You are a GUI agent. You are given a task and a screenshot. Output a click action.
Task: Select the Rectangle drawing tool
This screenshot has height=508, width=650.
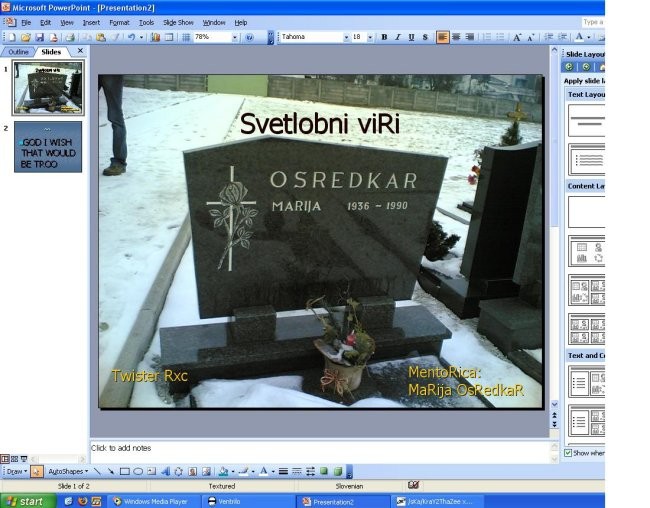coord(124,472)
